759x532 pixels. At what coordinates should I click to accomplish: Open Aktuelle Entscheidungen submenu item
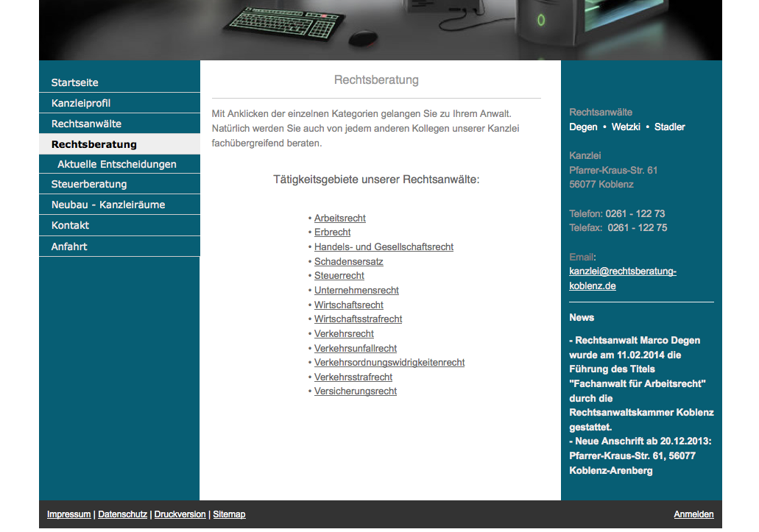pyautogui.click(x=119, y=164)
